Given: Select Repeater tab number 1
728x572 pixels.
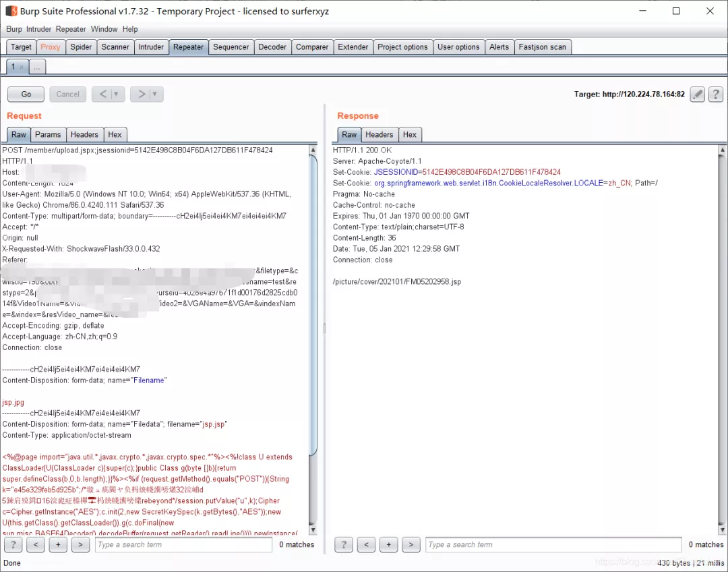Looking at the screenshot, I should 13,67.
